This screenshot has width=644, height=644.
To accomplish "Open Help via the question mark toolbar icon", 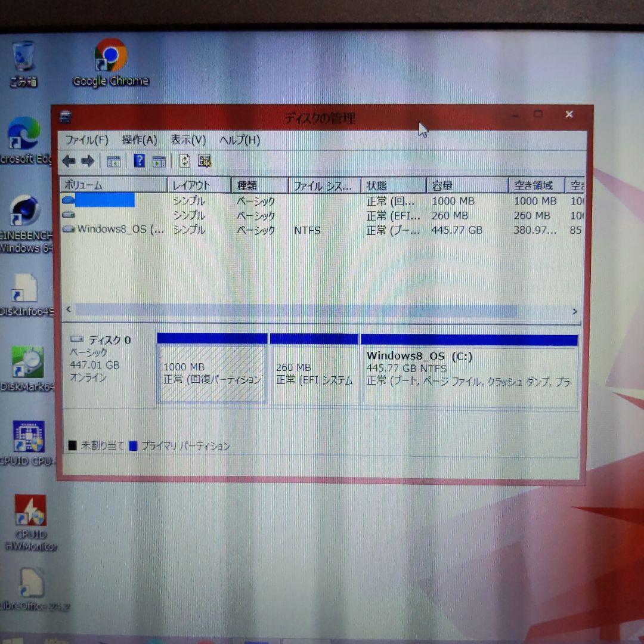I will point(140,161).
